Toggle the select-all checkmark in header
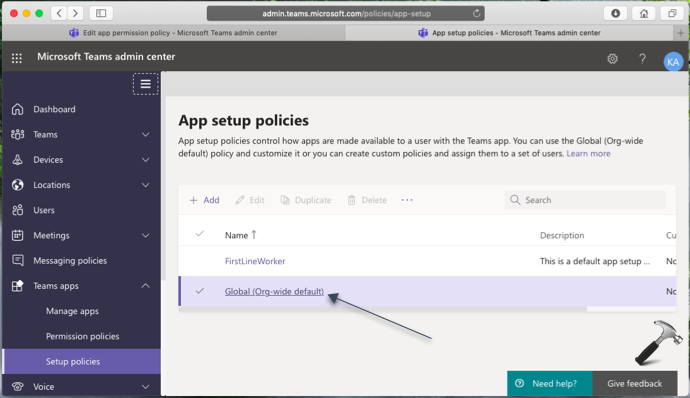The width and height of the screenshot is (690, 398). click(200, 234)
